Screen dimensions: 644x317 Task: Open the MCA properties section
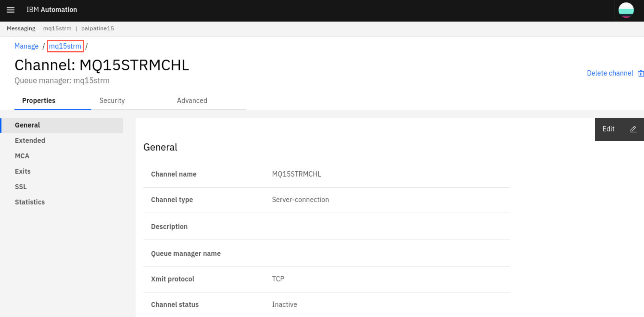[22, 156]
